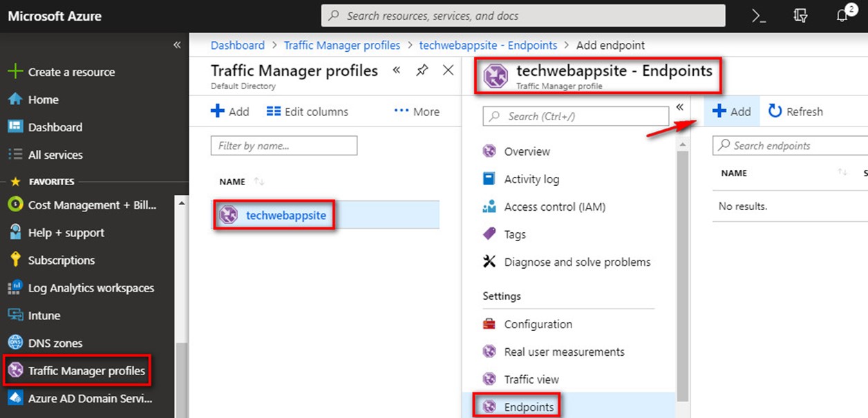Screen dimensions: 868x418
Task: Click the Traffic Manager profiles sidebar icon
Action: pyautogui.click(x=15, y=371)
